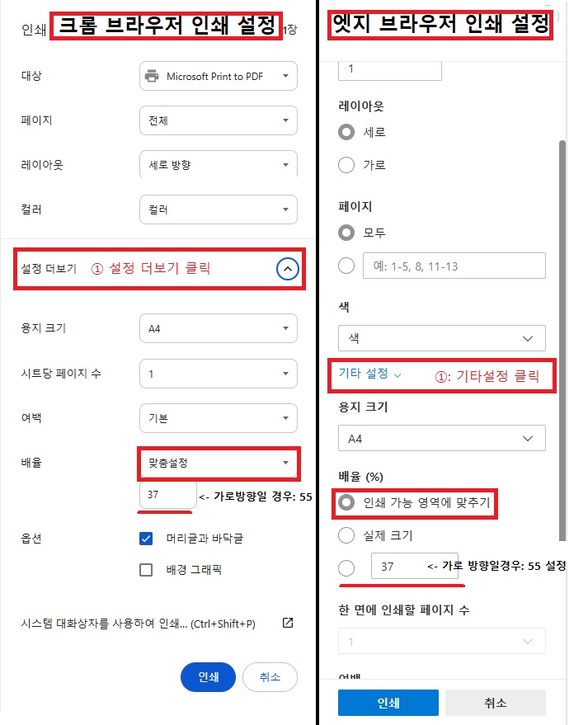Click the page range field 예: 1-5, 8, 11-13
This screenshot has width=588, height=725.
(454, 266)
